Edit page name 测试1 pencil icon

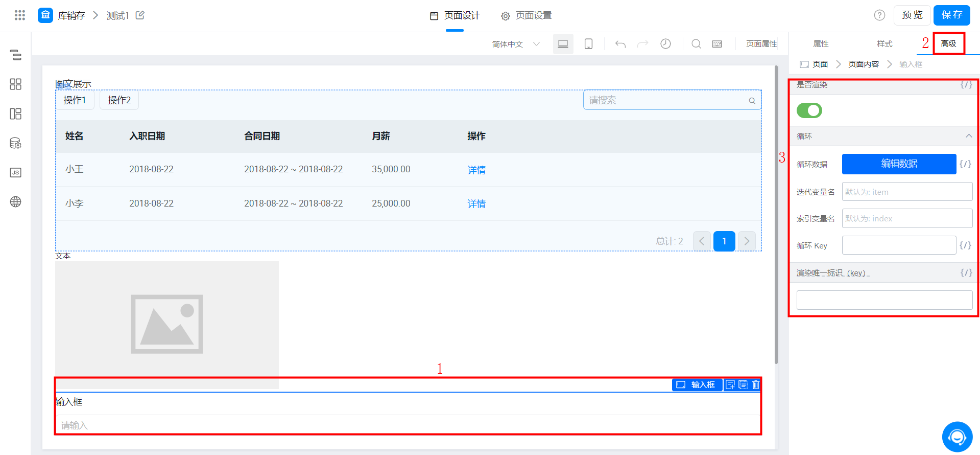coord(140,15)
